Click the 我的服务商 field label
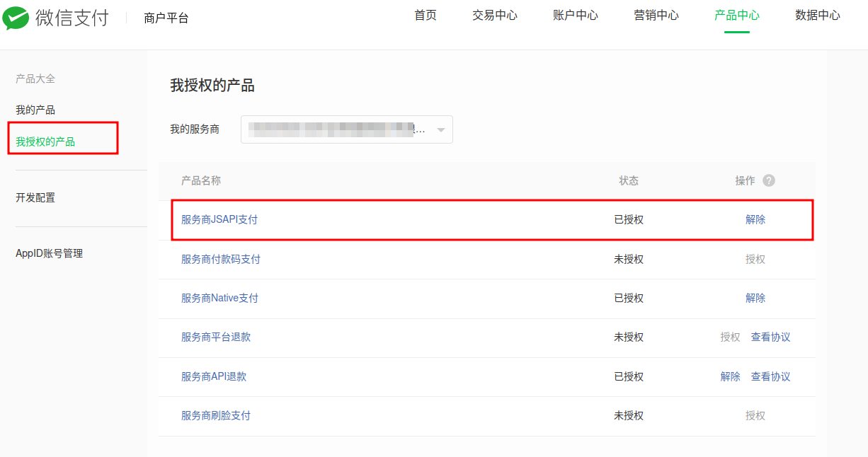The height and width of the screenshot is (457, 868). [195, 129]
